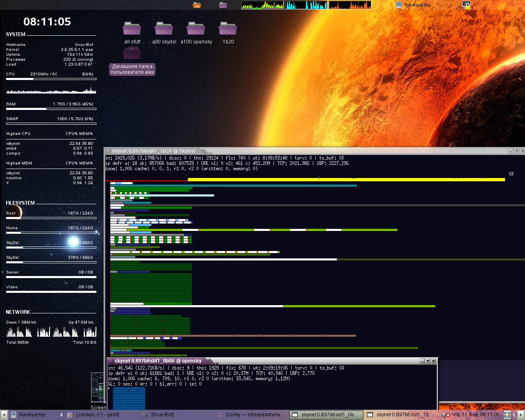Switch to the 'skynet 0.897b6sbf1_1b...' taskbar task
The image size is (525, 420).
(x=401, y=415)
